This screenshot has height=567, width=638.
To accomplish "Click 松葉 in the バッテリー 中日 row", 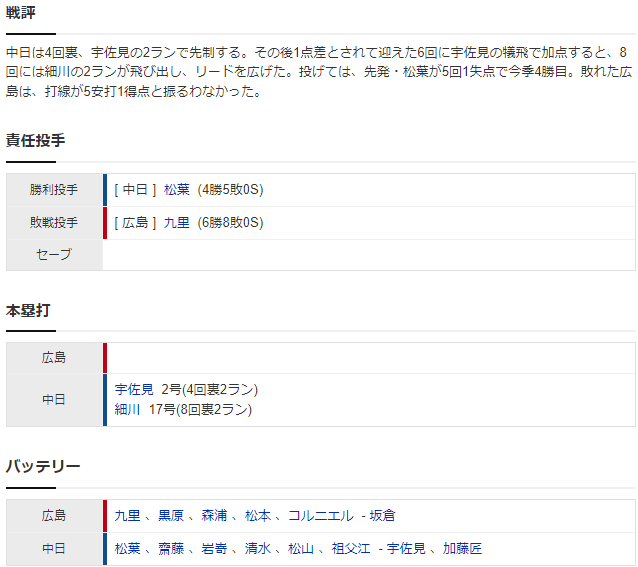I will point(127,548).
